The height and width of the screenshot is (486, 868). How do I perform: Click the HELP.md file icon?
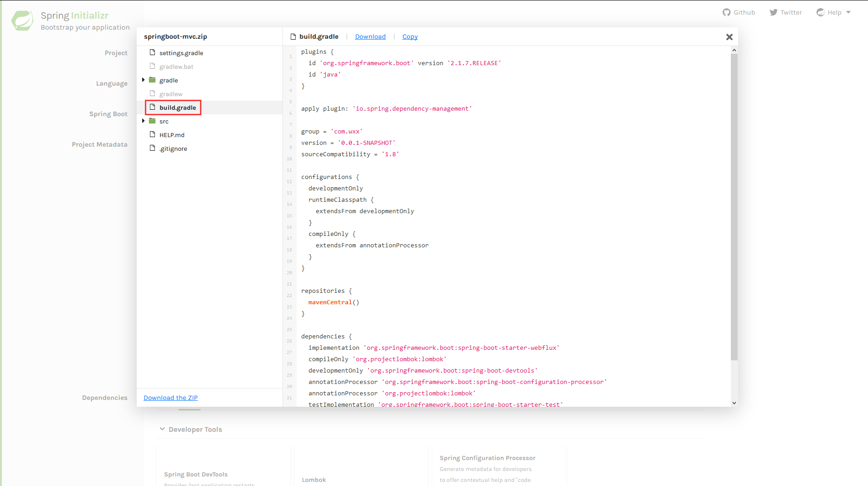(x=153, y=134)
